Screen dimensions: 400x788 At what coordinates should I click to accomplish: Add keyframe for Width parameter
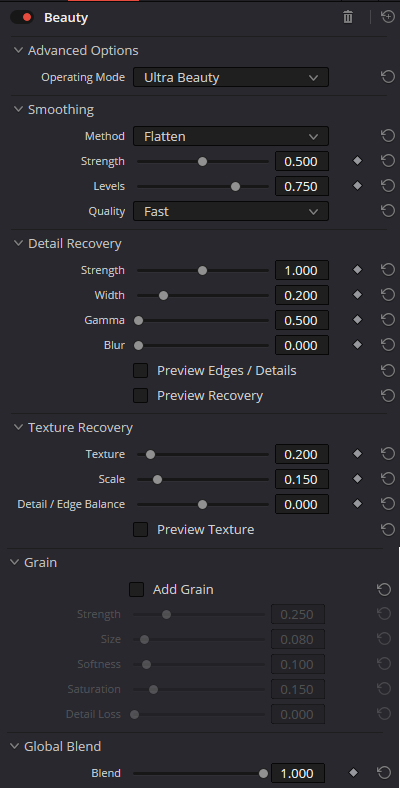pos(357,295)
